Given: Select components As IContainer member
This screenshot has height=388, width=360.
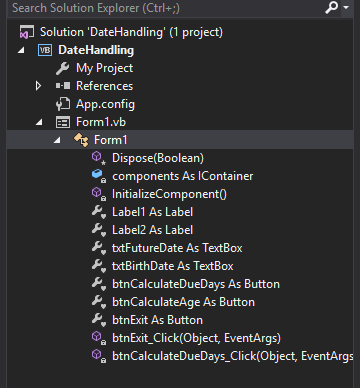Looking at the screenshot, I should tap(182, 176).
